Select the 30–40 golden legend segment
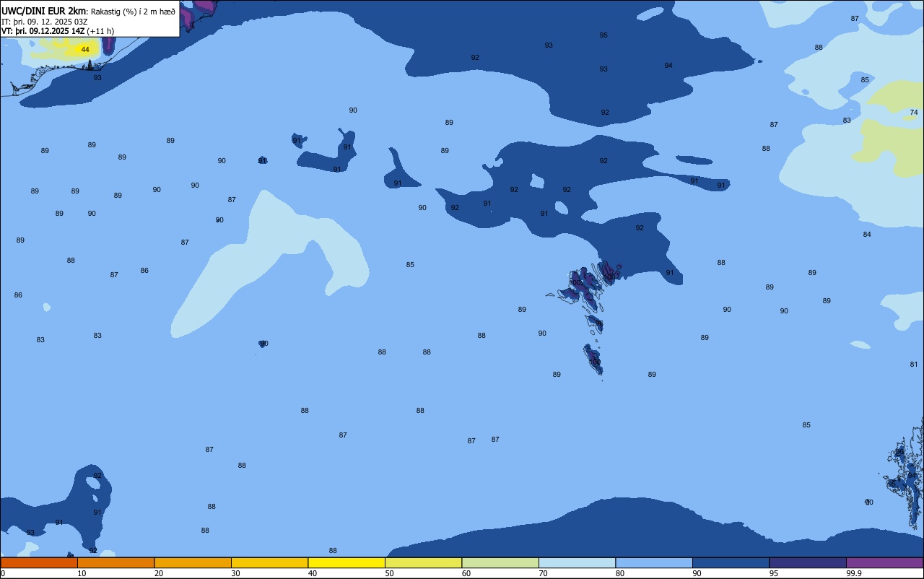The height and width of the screenshot is (579, 924). click(x=269, y=562)
